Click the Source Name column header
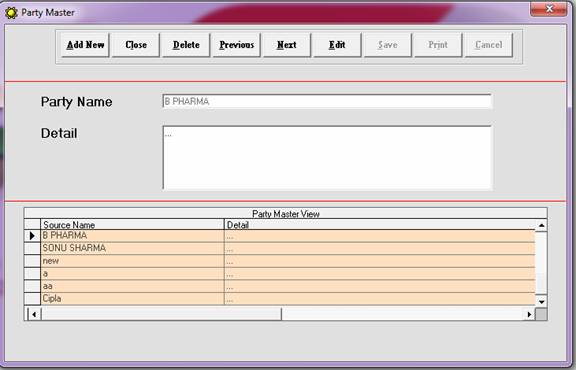This screenshot has width=576, height=370. coord(132,224)
